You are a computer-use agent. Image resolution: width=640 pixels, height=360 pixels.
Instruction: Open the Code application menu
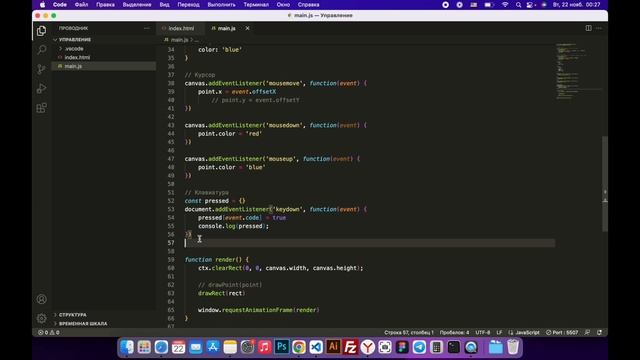tap(60, 5)
